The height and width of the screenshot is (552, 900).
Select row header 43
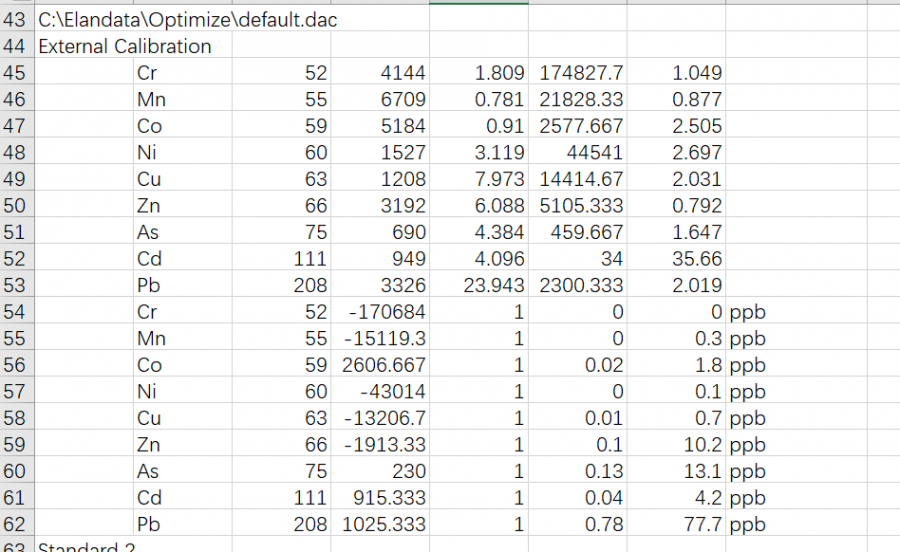point(15,20)
